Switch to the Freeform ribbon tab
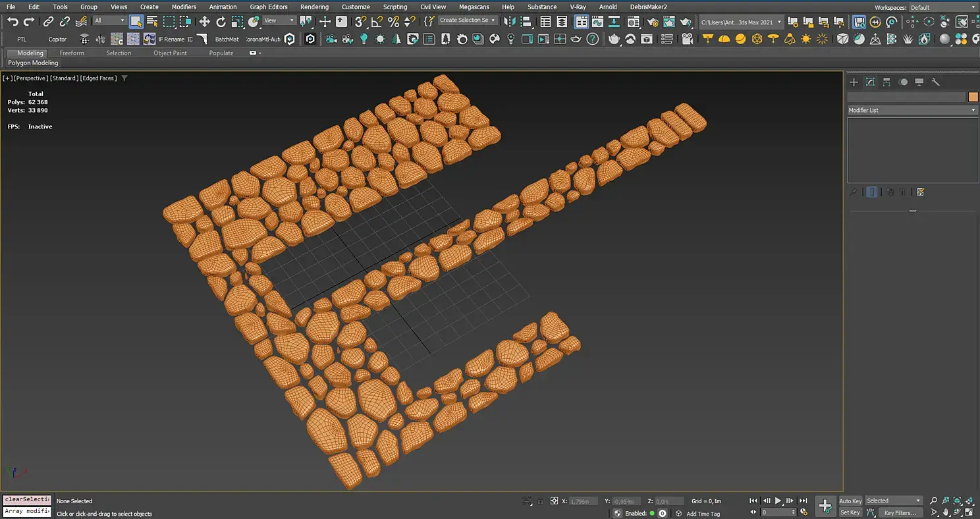Screen dimensions: 980x519 pos(72,53)
